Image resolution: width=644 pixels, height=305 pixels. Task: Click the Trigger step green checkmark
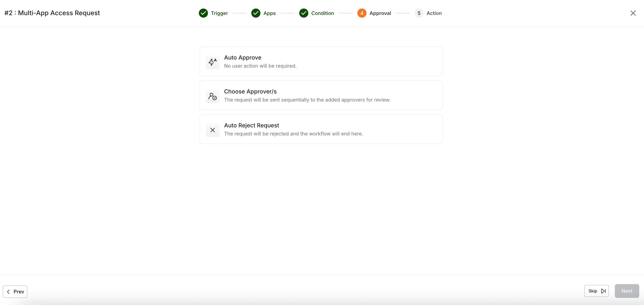[203, 13]
